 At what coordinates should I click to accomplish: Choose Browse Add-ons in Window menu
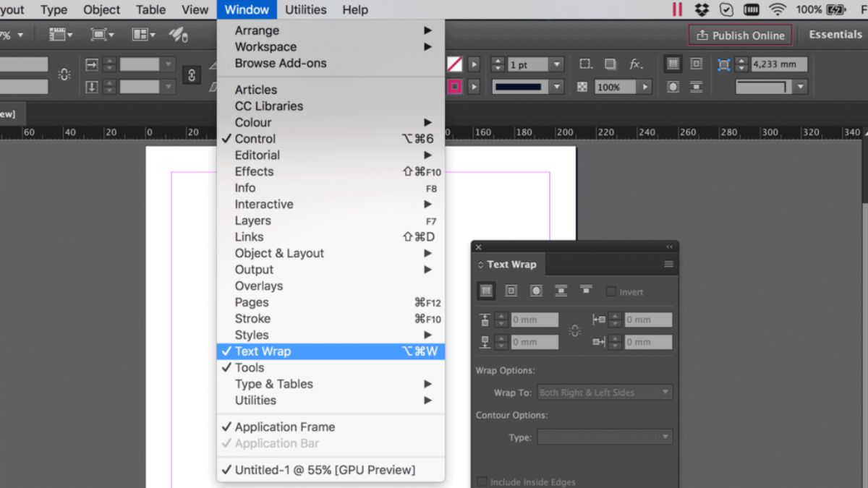pos(331,63)
